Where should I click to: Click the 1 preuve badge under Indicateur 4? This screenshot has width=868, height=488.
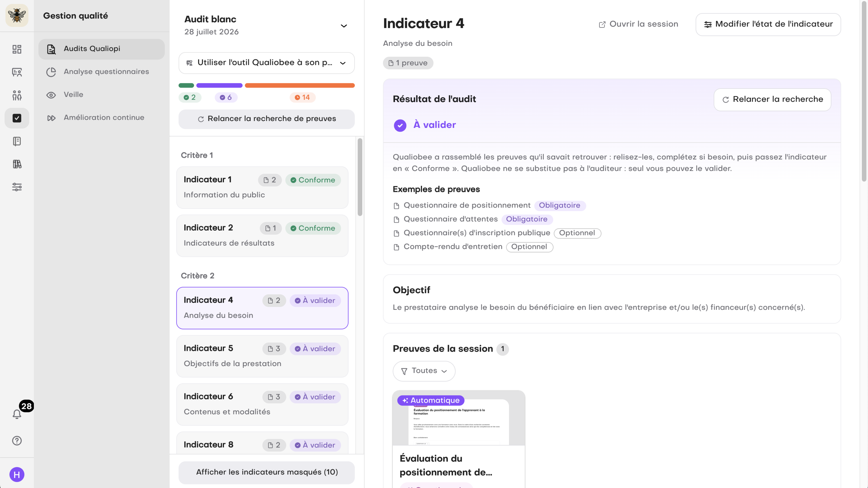[x=408, y=63]
